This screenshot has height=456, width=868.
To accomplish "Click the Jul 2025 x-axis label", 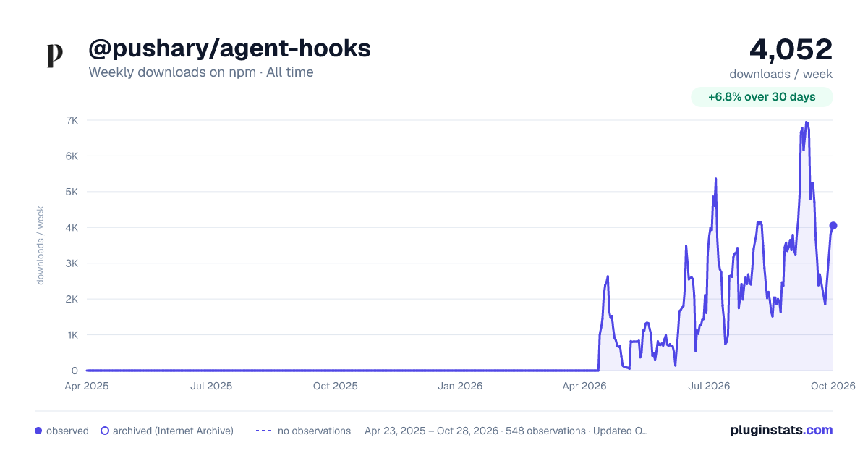I will (x=211, y=386).
